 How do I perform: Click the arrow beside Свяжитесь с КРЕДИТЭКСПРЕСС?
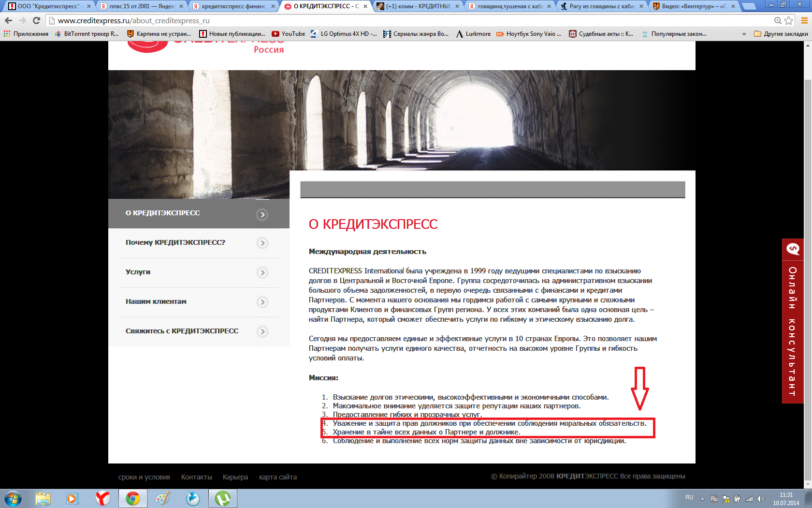tap(262, 331)
